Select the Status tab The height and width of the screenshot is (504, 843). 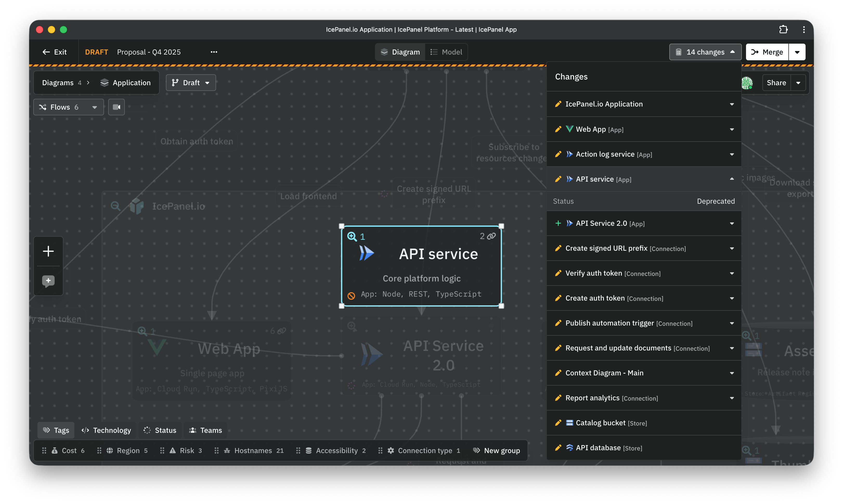[x=160, y=430]
